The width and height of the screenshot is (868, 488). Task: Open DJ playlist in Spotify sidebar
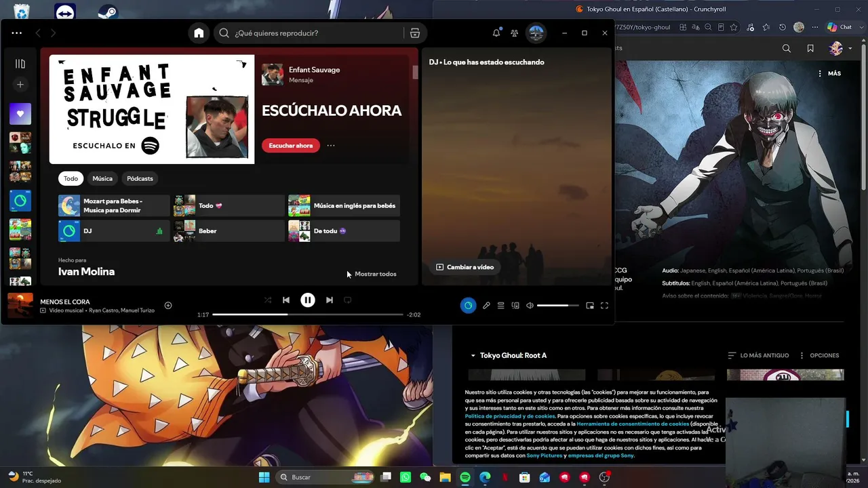pos(20,201)
